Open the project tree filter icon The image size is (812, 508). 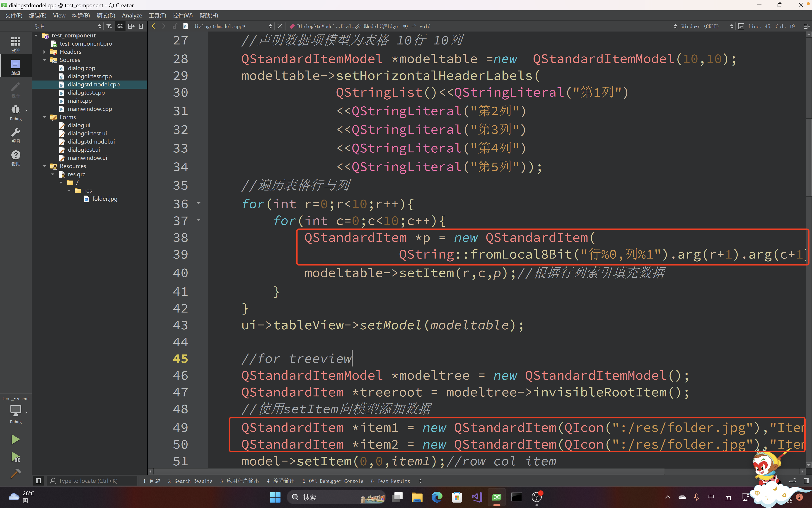click(109, 26)
